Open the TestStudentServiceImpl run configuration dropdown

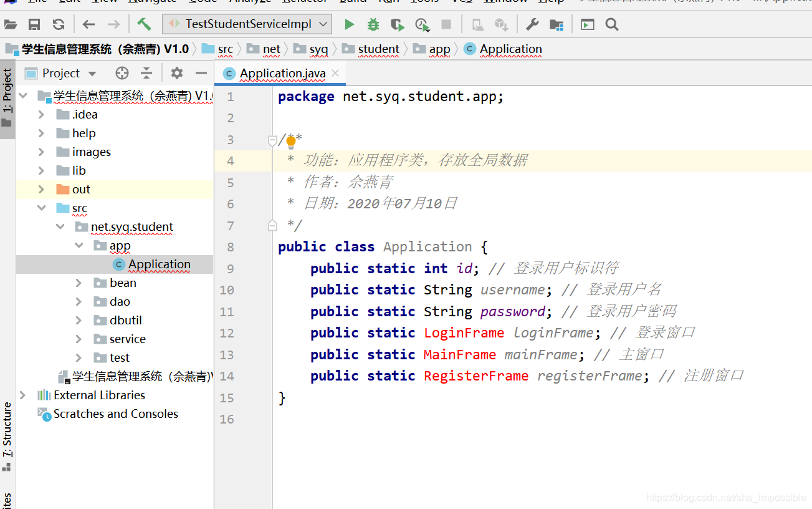coord(247,24)
